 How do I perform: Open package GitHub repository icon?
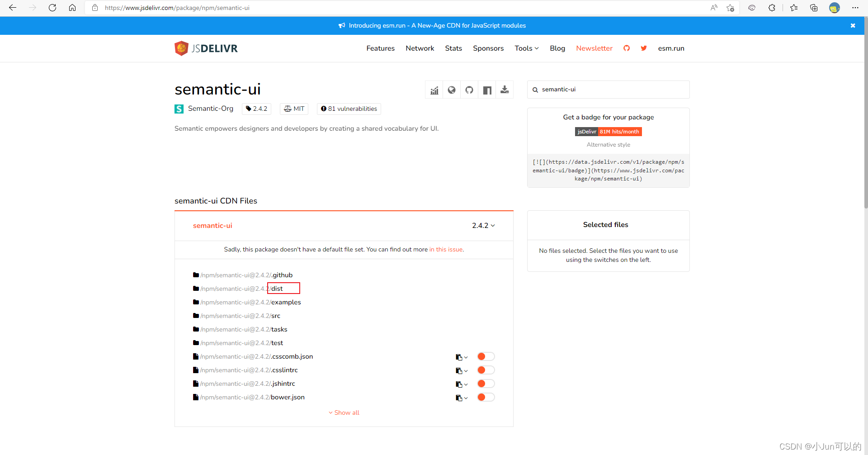(x=469, y=90)
